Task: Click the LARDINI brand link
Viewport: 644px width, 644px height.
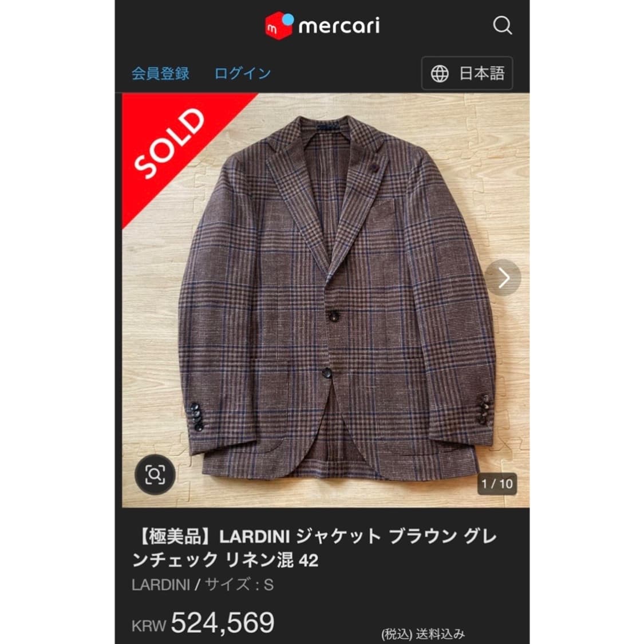Action: tap(161, 584)
